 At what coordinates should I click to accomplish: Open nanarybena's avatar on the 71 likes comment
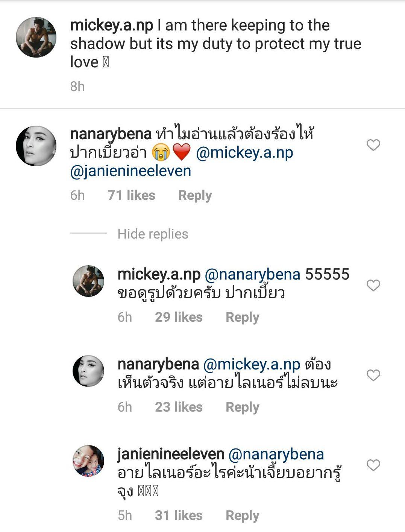(x=36, y=146)
